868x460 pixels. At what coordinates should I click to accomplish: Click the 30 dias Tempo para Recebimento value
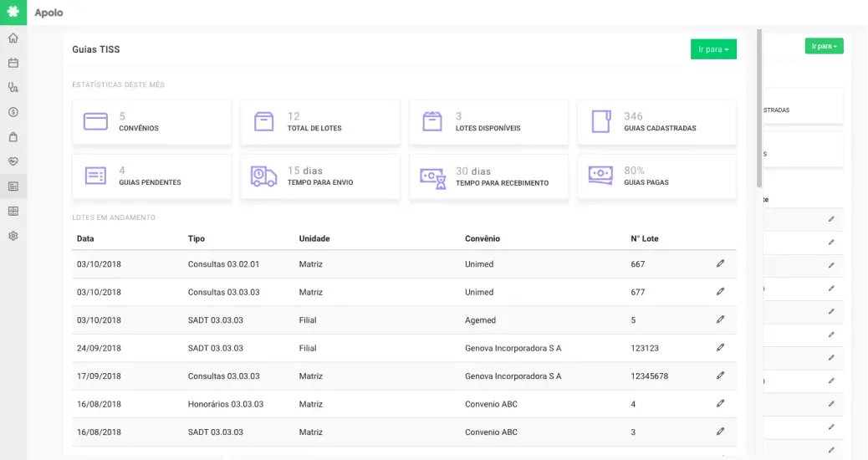pos(472,171)
